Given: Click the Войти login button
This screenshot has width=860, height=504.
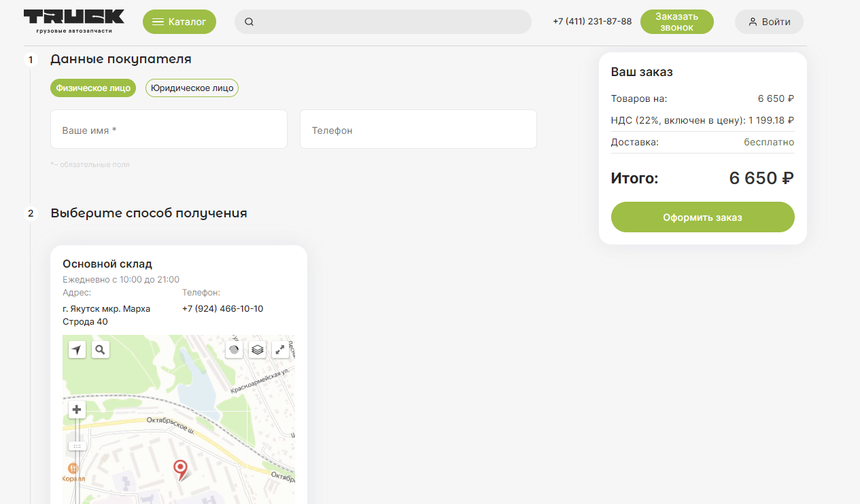Looking at the screenshot, I should coord(769,22).
